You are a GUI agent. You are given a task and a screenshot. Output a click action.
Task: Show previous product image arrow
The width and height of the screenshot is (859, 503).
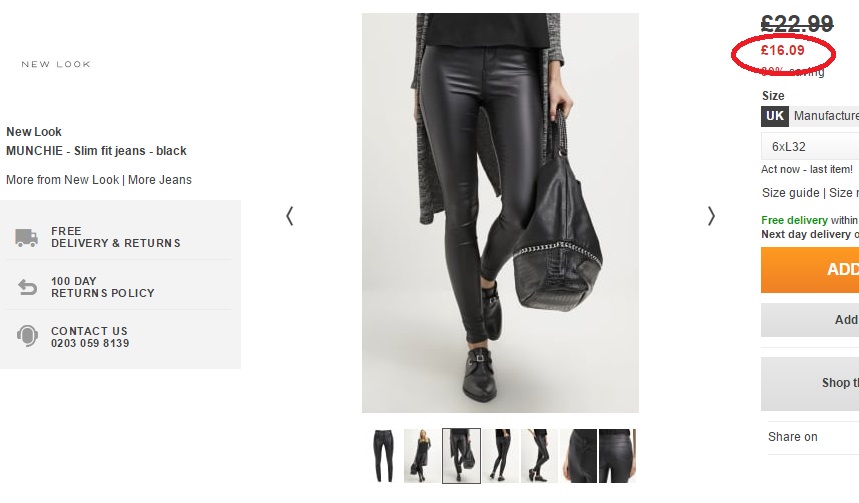point(290,216)
